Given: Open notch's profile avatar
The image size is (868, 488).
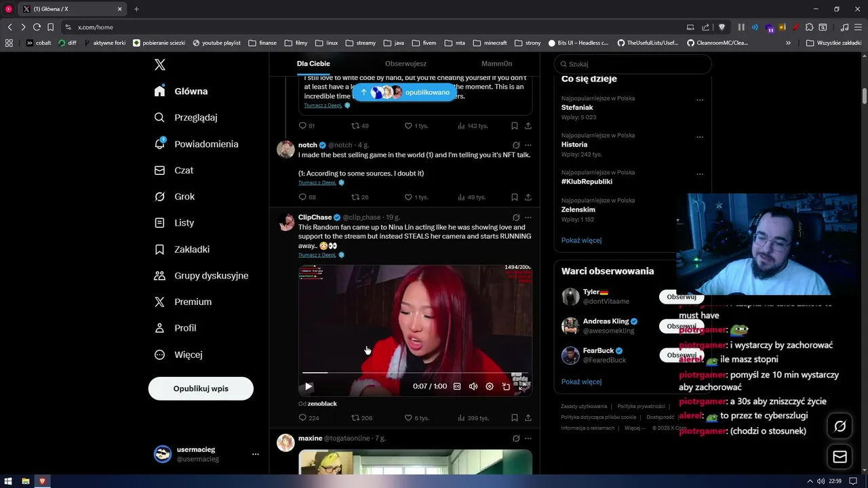Looking at the screenshot, I should 285,150.
